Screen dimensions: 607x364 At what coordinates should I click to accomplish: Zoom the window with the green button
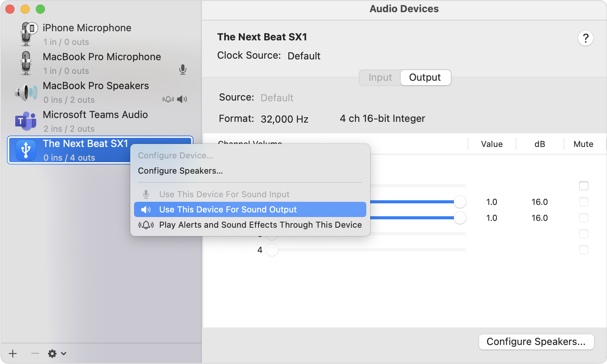point(40,9)
